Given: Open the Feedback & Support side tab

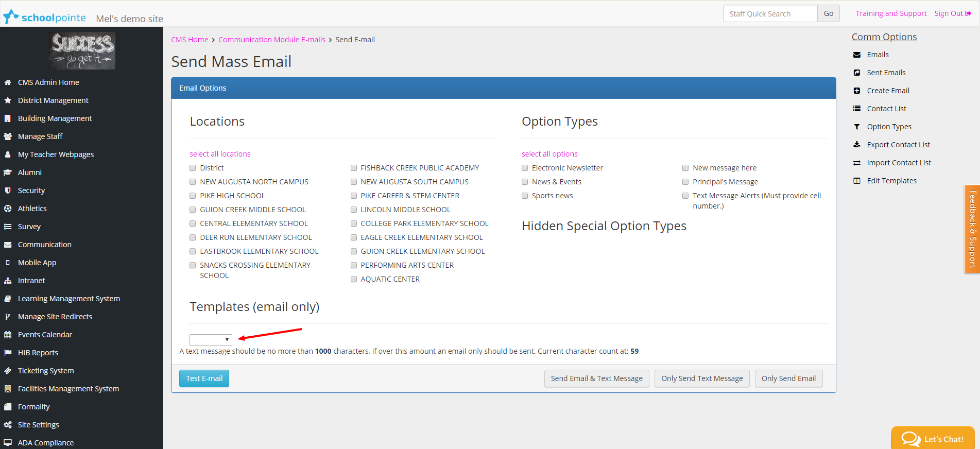Looking at the screenshot, I should (972, 229).
